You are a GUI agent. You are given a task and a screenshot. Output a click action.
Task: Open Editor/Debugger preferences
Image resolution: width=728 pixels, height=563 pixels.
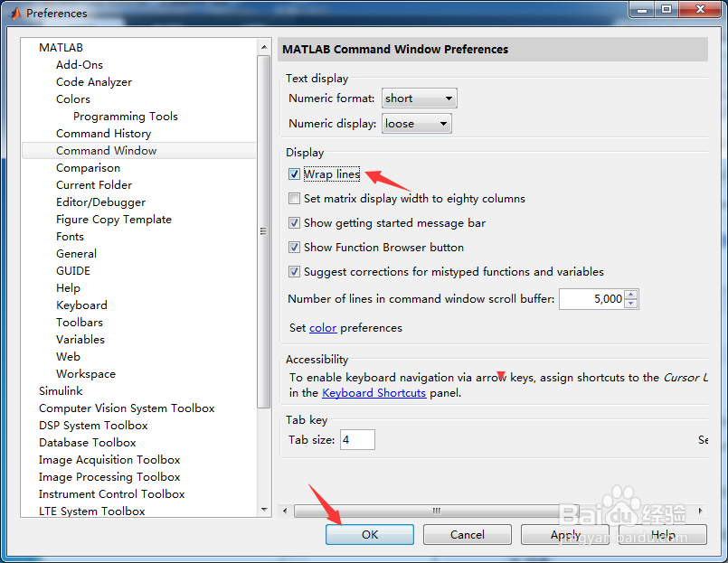[x=100, y=202]
